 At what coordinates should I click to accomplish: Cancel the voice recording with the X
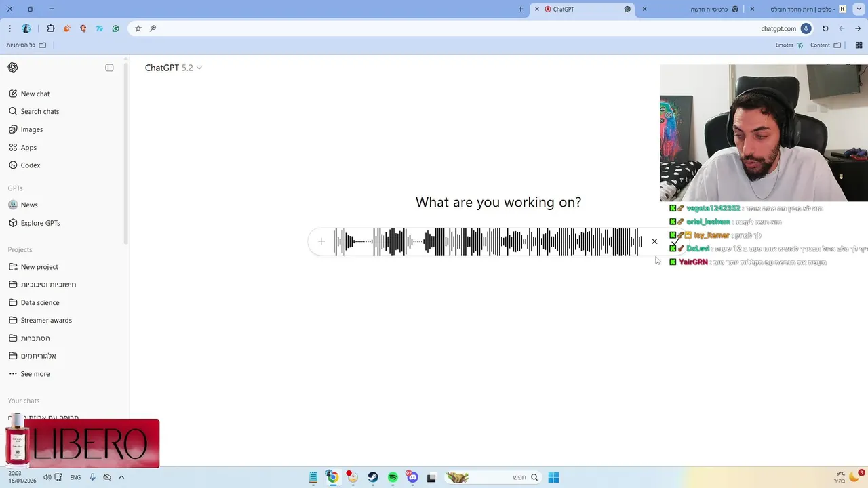pos(654,241)
